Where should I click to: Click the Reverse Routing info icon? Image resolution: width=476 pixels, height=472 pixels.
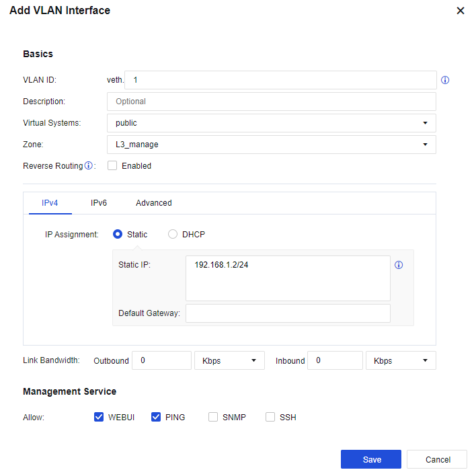[x=88, y=165]
